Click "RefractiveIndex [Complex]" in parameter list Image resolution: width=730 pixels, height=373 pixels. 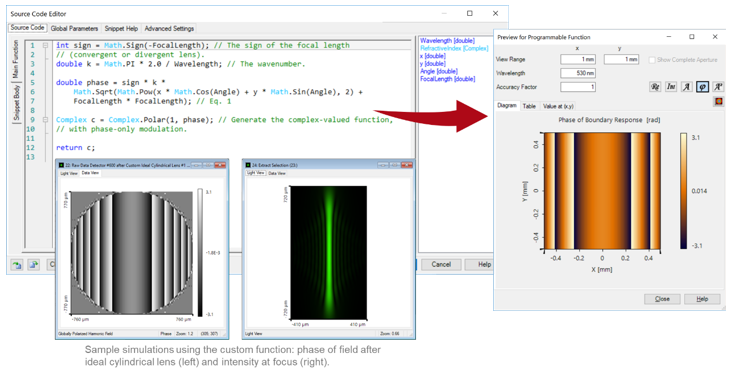tap(454, 48)
